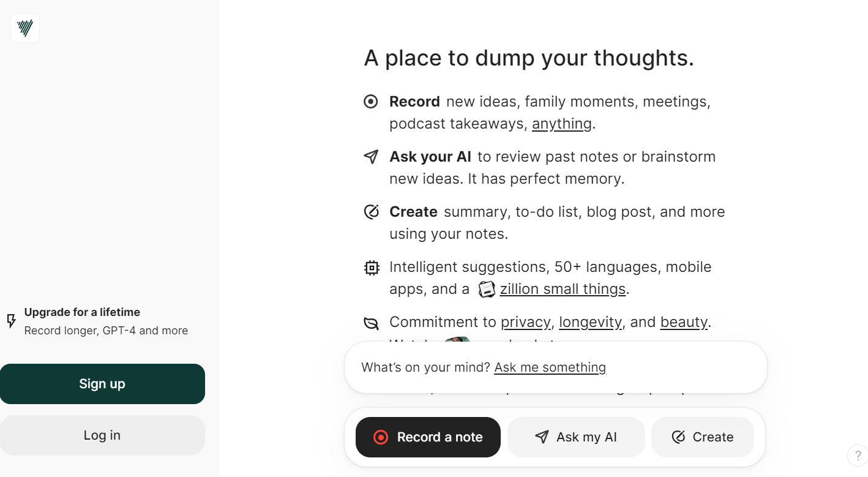Open the Ask me something link
This screenshot has height=477, width=868.
[x=550, y=367]
